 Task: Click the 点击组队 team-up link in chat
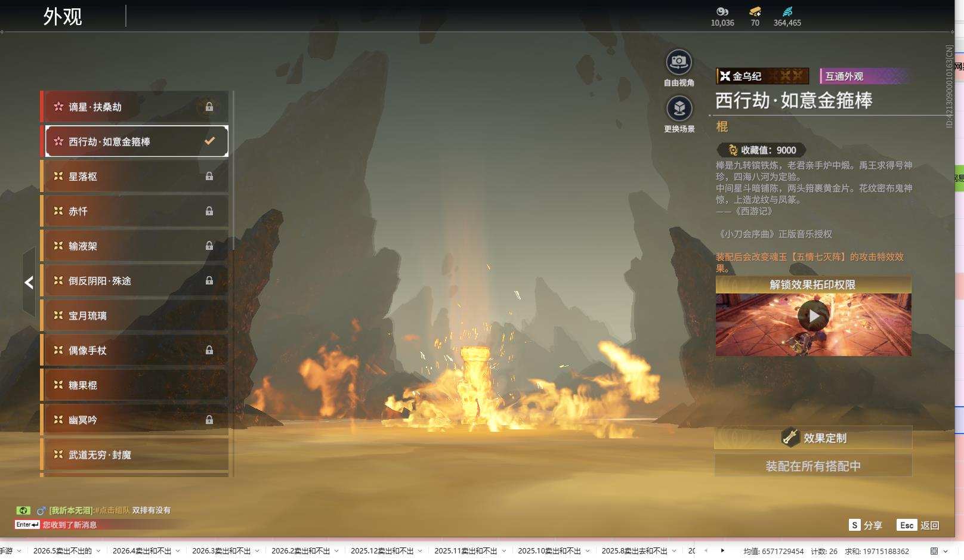click(x=114, y=511)
